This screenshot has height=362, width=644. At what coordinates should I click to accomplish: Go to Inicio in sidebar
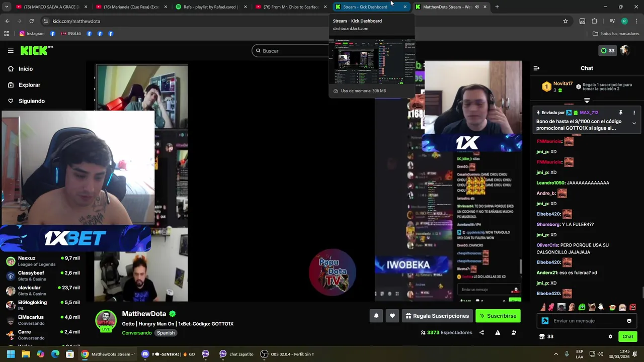26,69
